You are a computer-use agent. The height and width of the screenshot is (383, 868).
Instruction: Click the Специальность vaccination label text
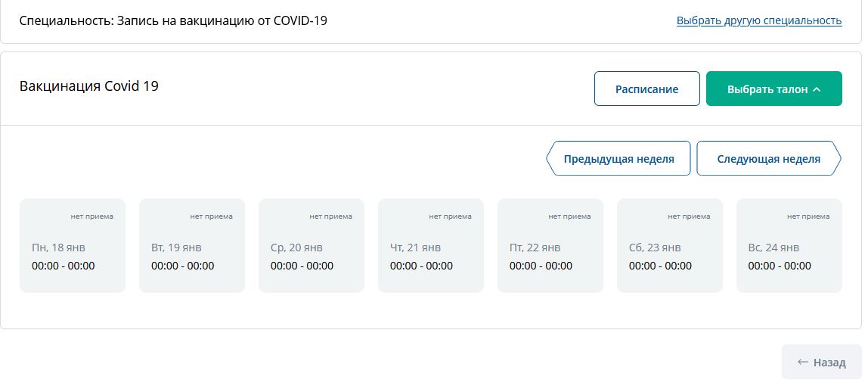pyautogui.click(x=173, y=20)
